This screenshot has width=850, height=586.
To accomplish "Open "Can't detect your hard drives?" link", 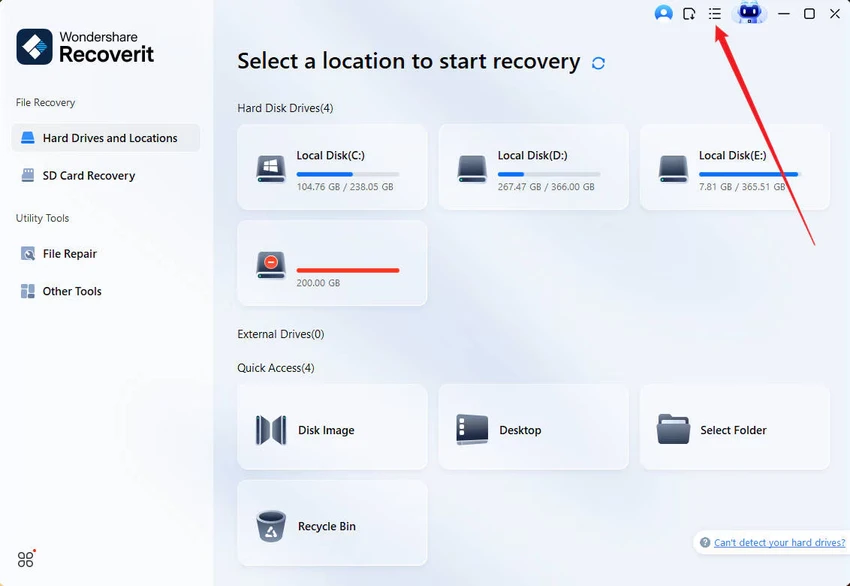I will [779, 542].
